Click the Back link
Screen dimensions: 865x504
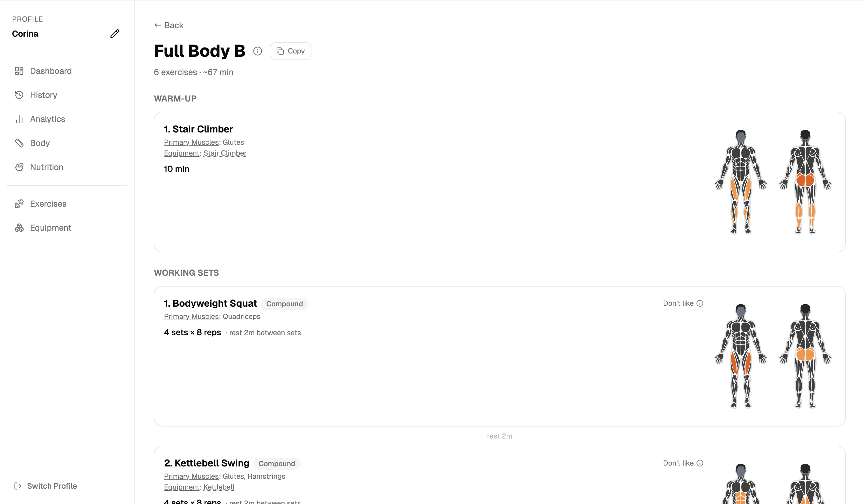coord(169,26)
